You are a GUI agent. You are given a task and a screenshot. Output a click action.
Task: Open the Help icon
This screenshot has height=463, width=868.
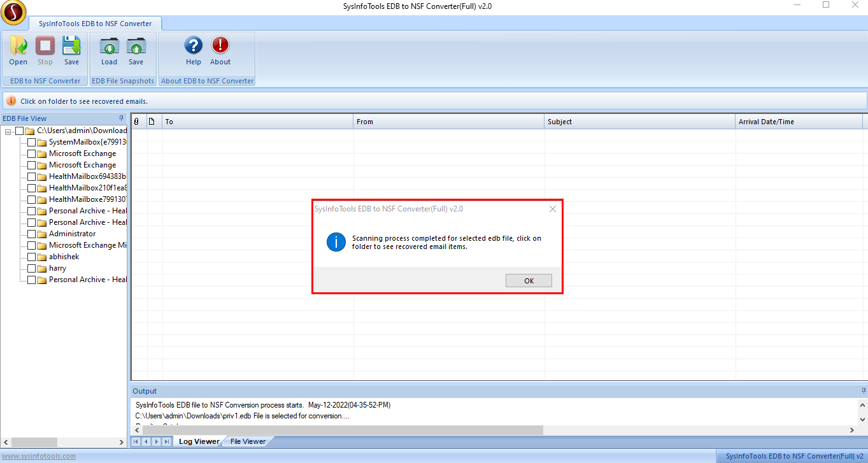(194, 50)
